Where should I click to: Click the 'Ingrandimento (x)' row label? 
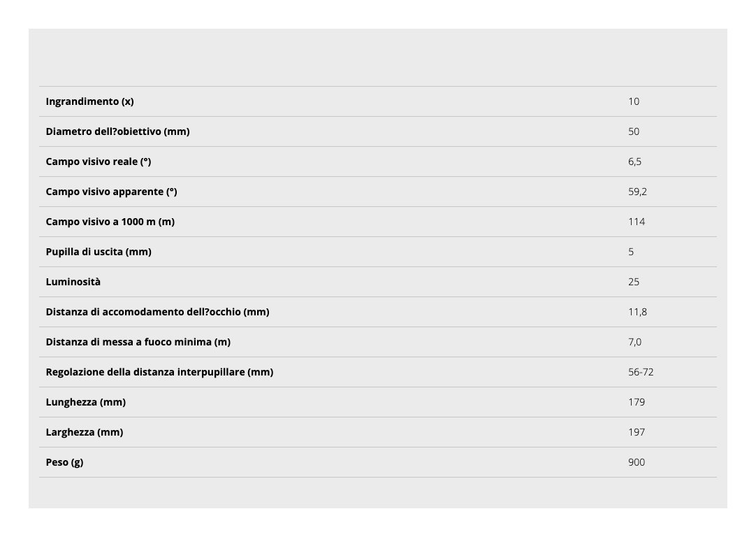pos(89,101)
